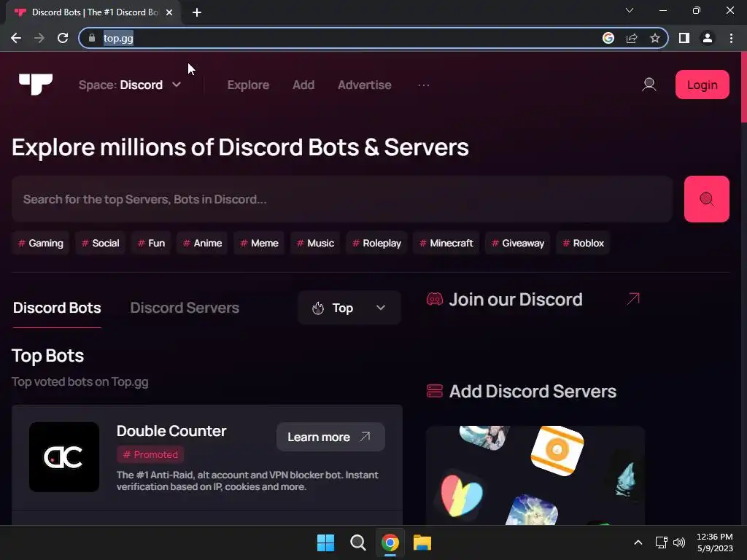Click the site lock icon in address bar
Screen dimensions: 747x560
coord(92,38)
